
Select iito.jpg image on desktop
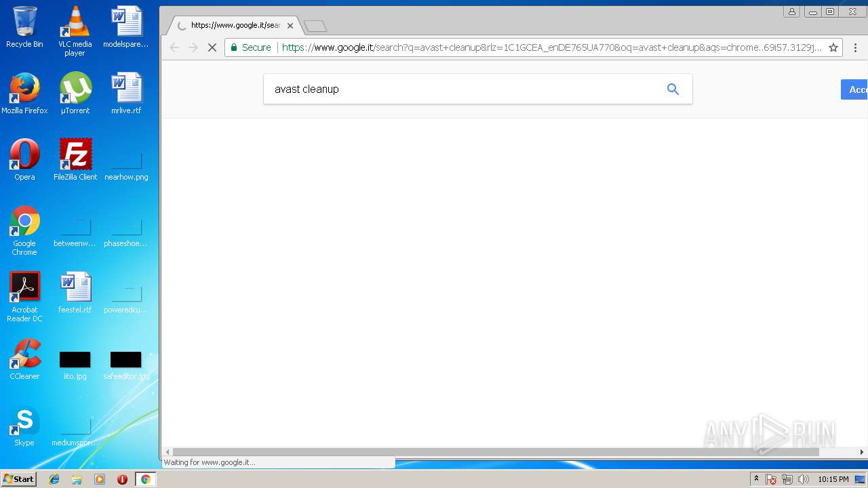pyautogui.click(x=75, y=365)
